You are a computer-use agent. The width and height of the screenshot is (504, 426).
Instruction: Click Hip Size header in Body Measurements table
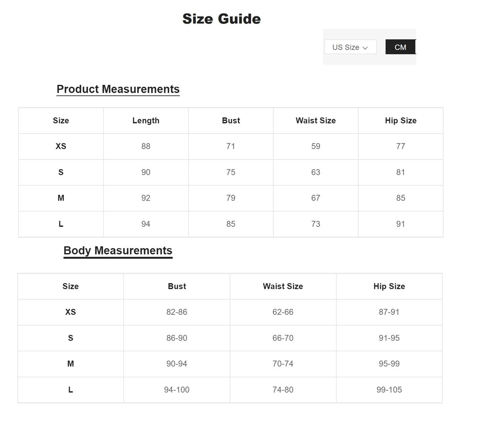point(389,286)
